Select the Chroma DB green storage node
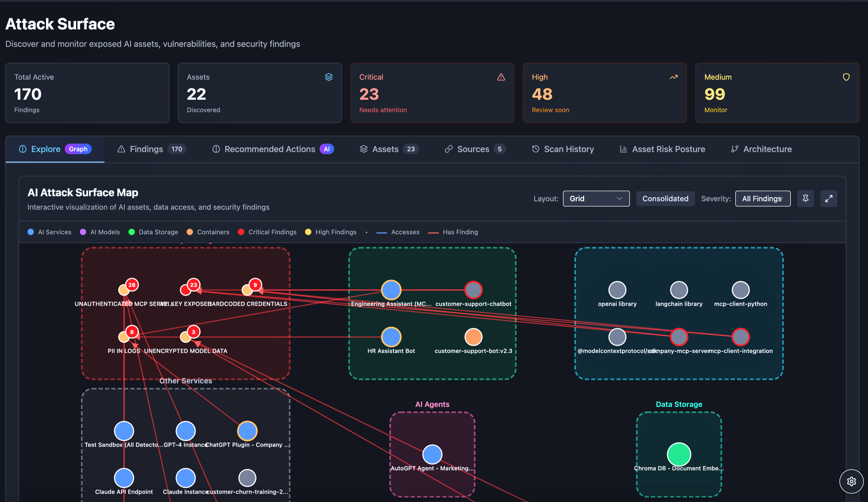The image size is (868, 502). coord(678,454)
